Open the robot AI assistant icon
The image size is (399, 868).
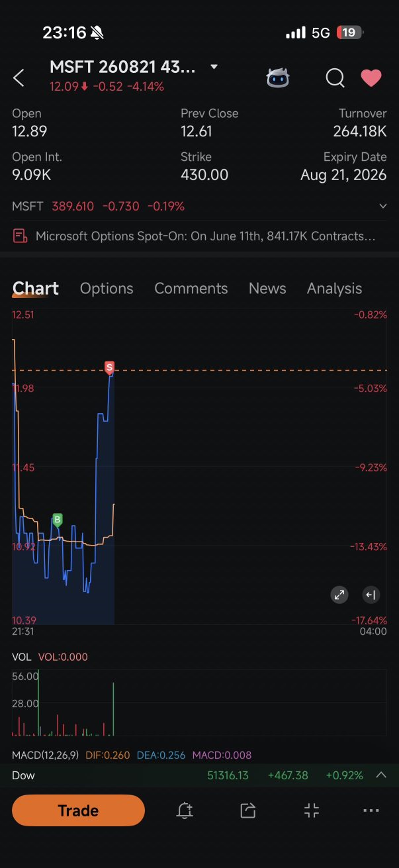pos(278,78)
